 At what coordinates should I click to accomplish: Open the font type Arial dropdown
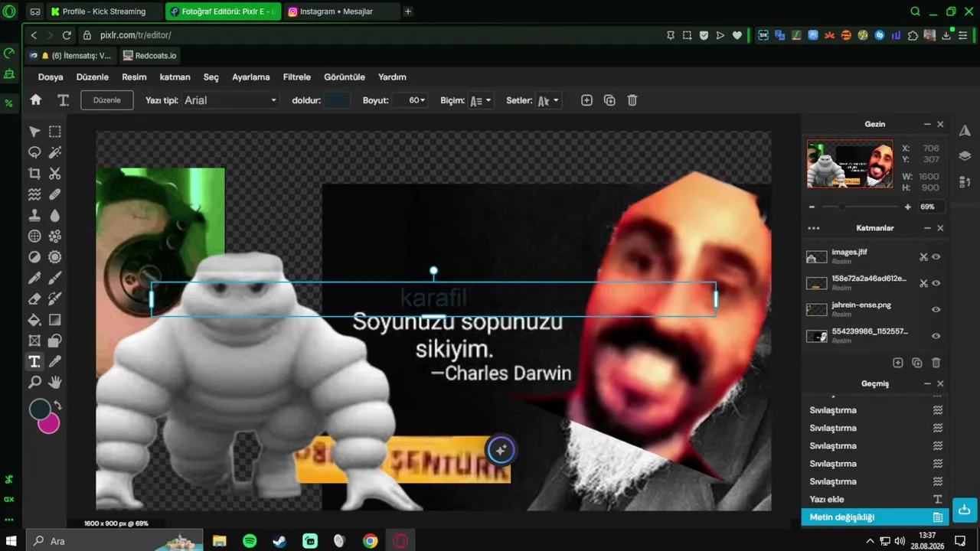click(x=230, y=100)
